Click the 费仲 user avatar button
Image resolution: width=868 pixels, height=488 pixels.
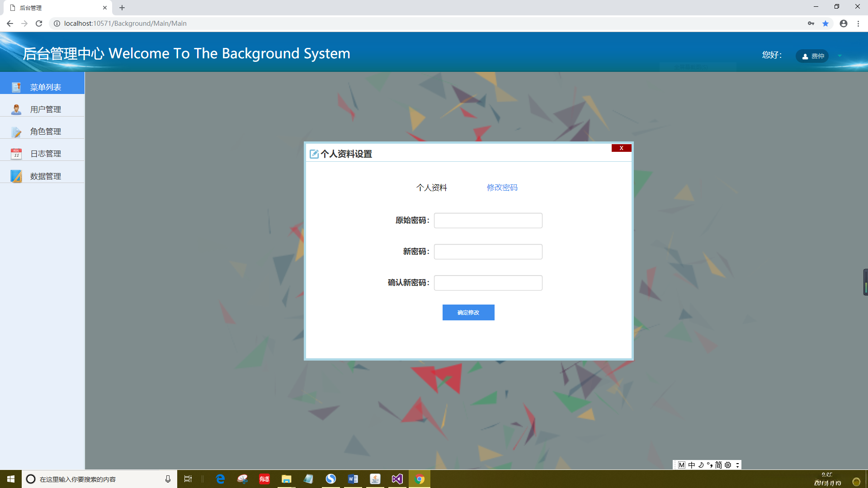click(x=812, y=56)
